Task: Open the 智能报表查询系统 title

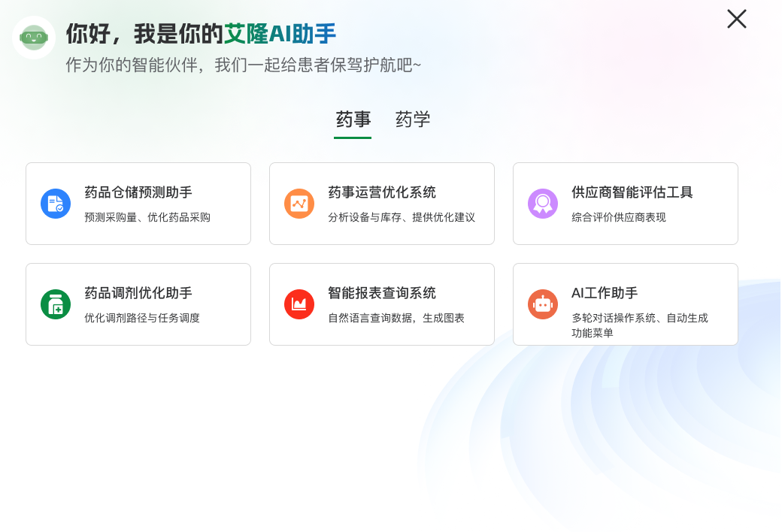Action: pos(382,293)
